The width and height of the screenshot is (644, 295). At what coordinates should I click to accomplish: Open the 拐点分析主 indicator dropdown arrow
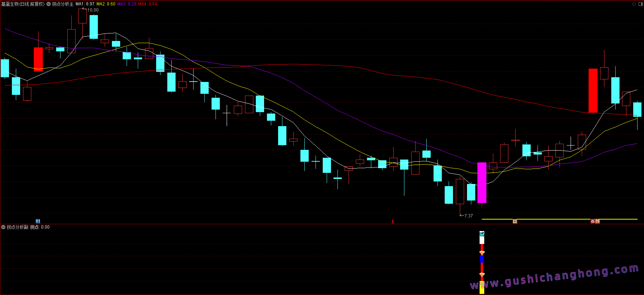click(x=49, y=4)
